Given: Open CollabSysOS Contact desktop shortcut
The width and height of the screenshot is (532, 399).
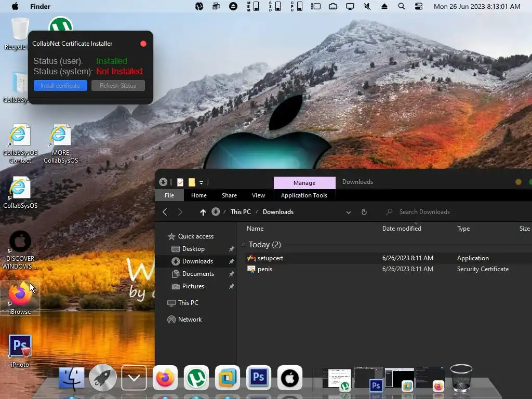Looking at the screenshot, I should (20, 143).
